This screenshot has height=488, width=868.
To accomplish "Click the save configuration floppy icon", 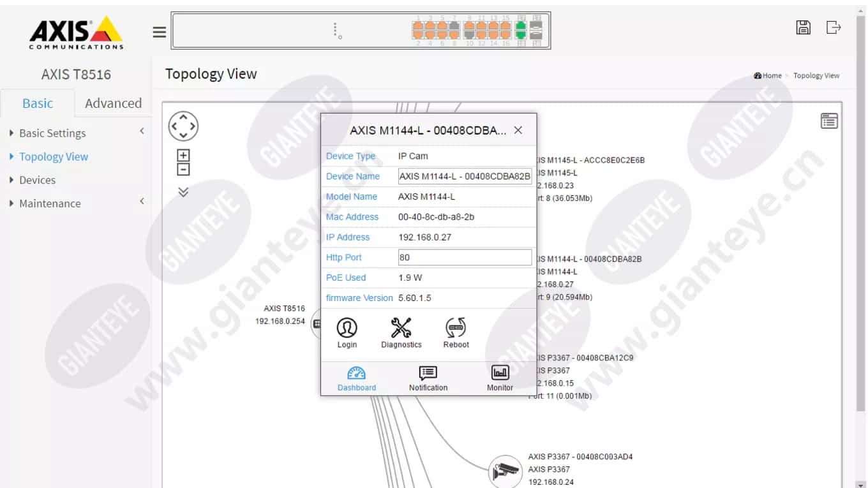I will point(803,27).
